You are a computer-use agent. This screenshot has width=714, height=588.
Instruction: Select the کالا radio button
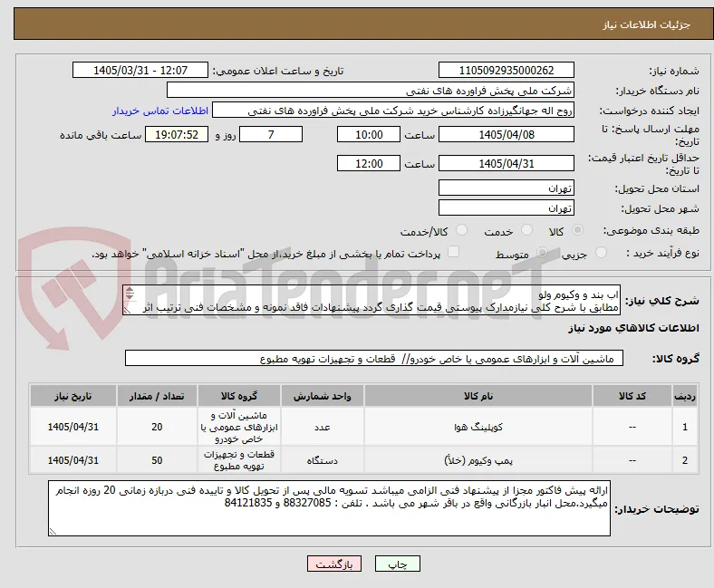[577, 230]
